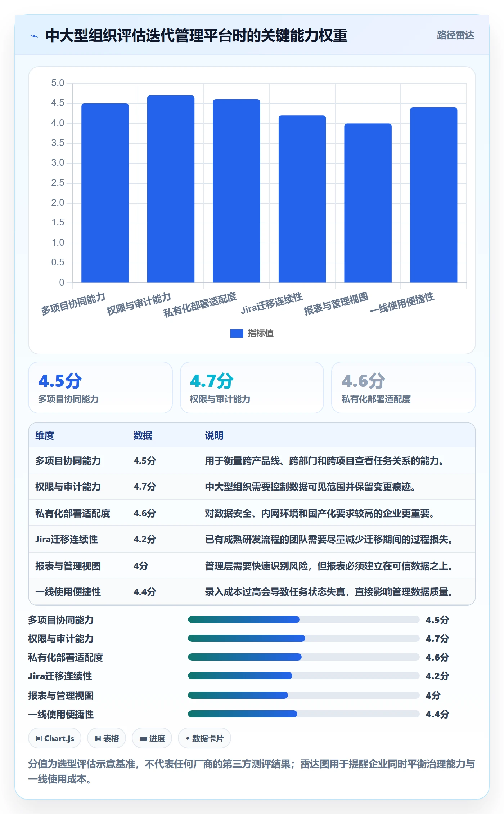Click the 一线使用便捷性 bar in chart

pyautogui.click(x=433, y=195)
